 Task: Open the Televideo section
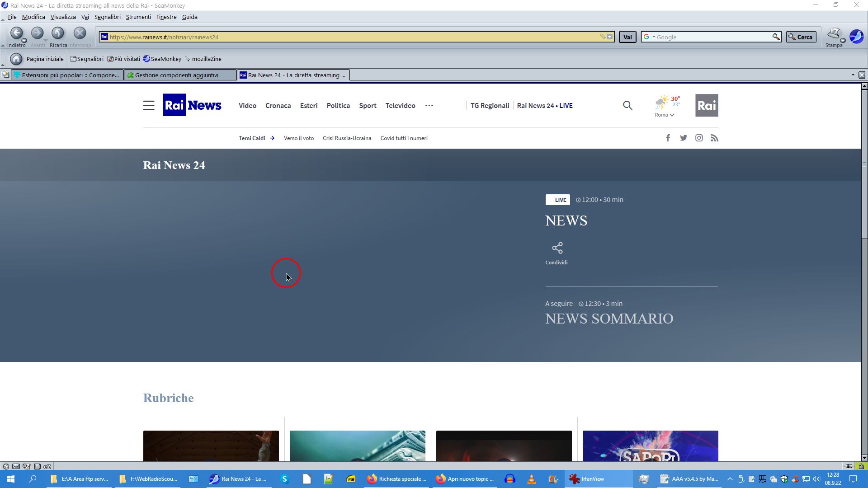(x=400, y=105)
